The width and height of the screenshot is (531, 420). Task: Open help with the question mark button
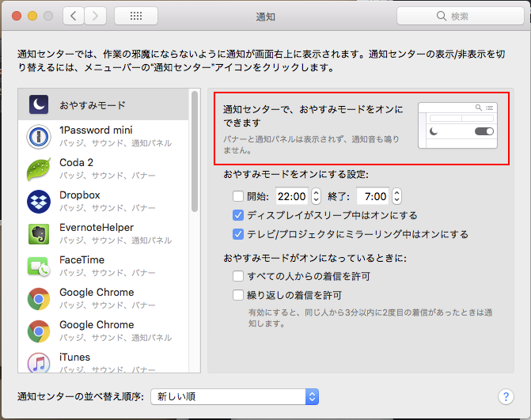point(506,396)
